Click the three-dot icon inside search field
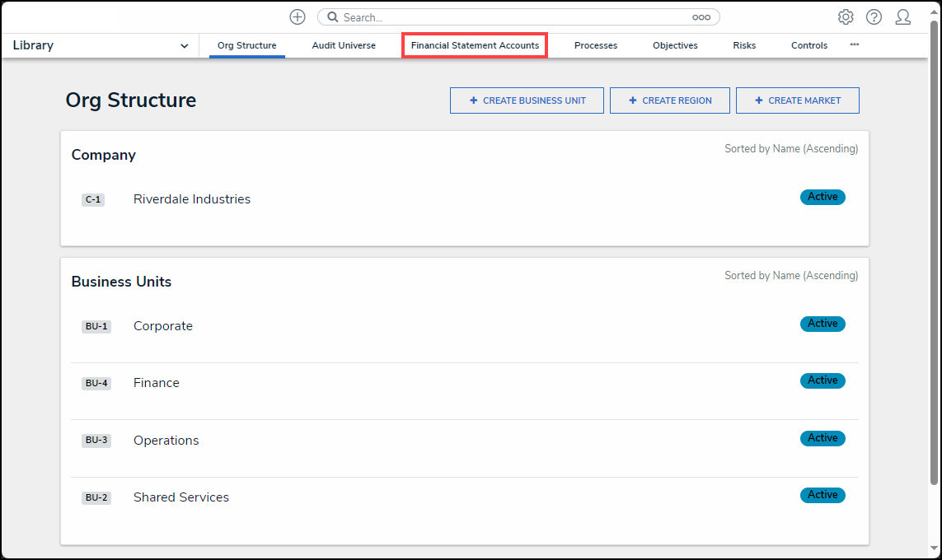Screen dimensions: 942x560 tap(701, 17)
